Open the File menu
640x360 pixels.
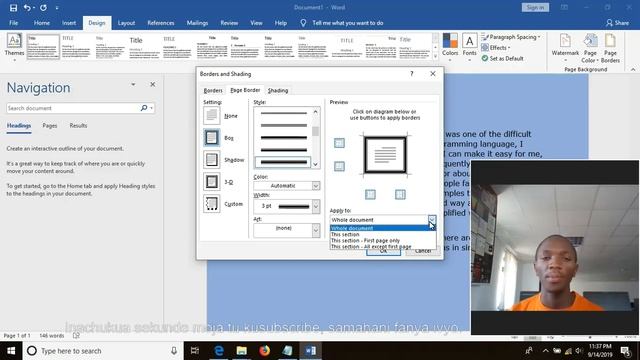pos(13,23)
